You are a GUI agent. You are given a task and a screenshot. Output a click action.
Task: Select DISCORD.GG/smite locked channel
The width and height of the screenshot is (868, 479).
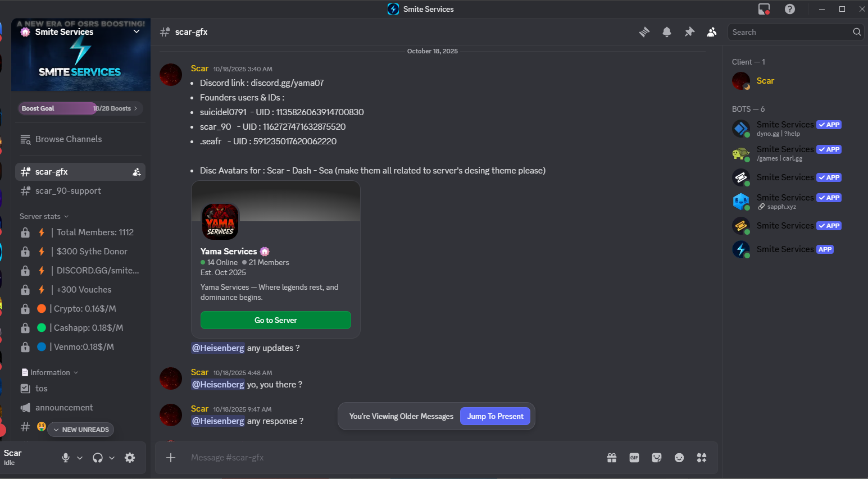tap(80, 271)
